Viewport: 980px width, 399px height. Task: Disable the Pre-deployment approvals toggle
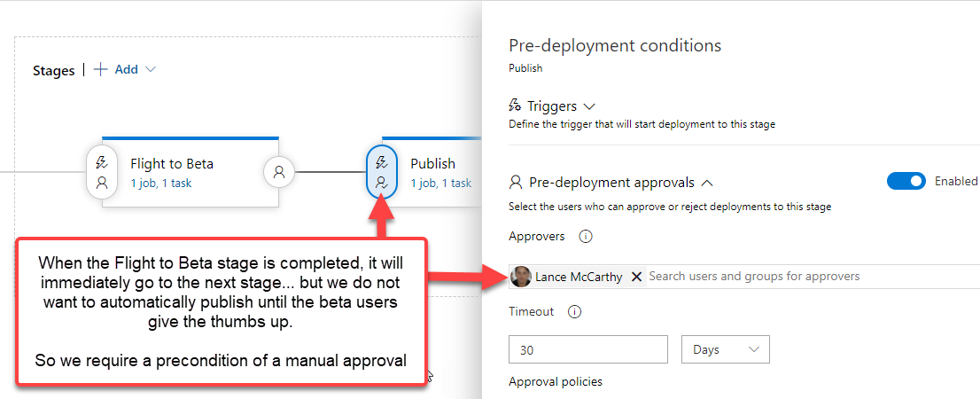pos(906,181)
